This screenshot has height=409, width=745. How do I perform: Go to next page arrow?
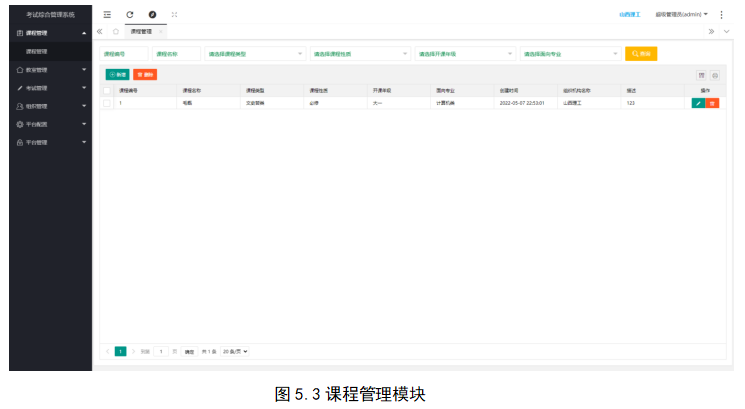click(x=133, y=352)
